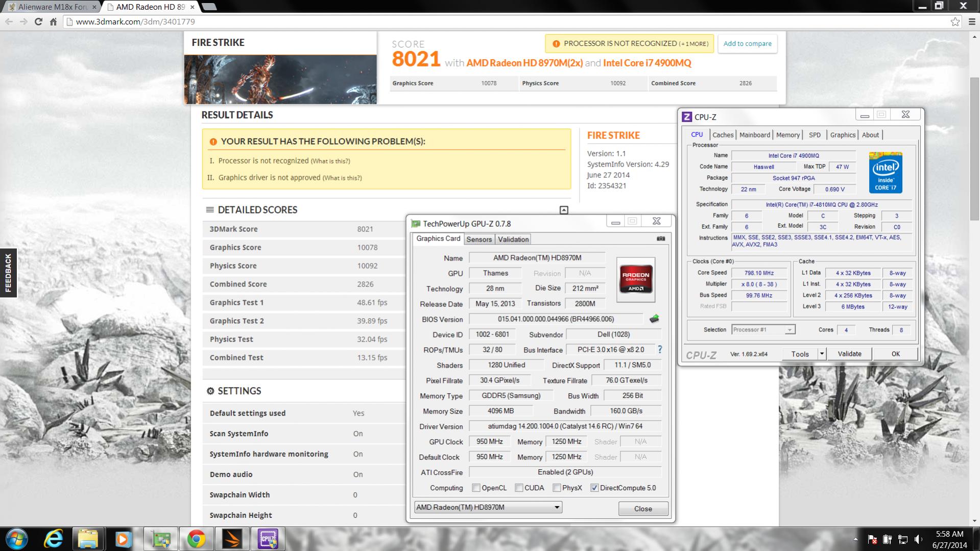Toggle CUDA checkbox in GPU-Z
This screenshot has width=980, height=551.
pos(519,488)
